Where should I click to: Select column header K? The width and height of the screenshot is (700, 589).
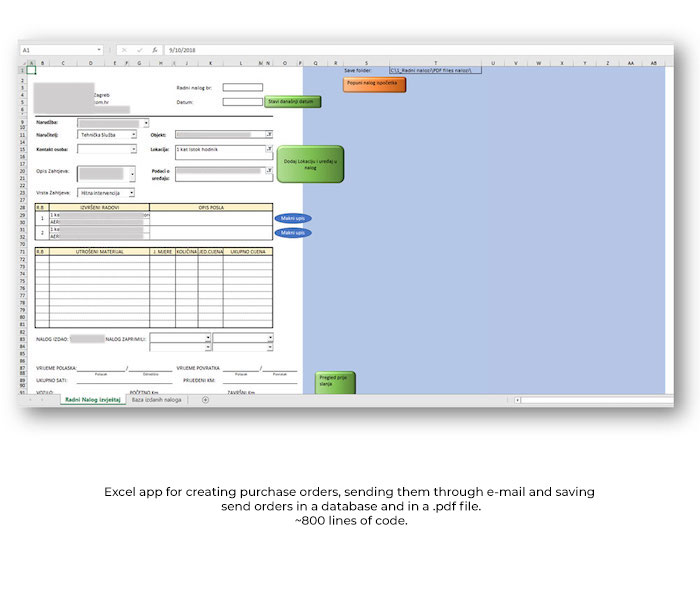[210, 63]
